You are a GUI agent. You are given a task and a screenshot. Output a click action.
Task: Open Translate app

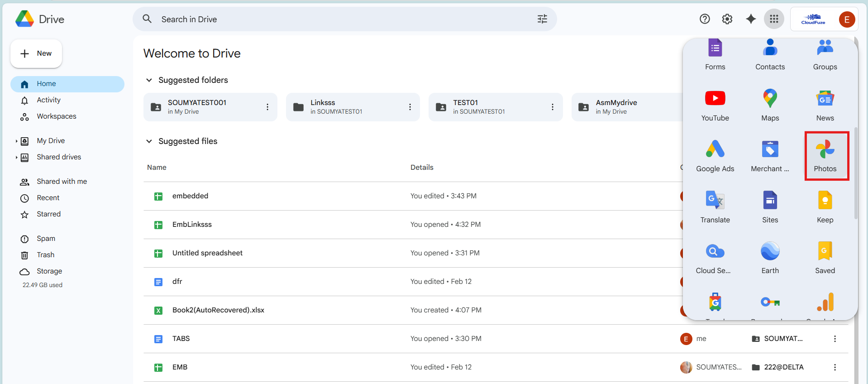point(715,207)
